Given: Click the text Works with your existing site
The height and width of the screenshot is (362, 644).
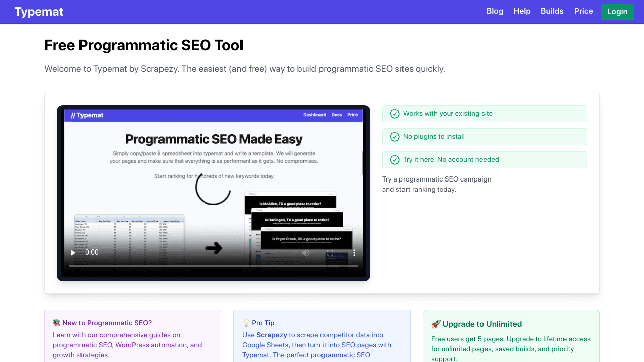Looking at the screenshot, I should pyautogui.click(x=448, y=114).
